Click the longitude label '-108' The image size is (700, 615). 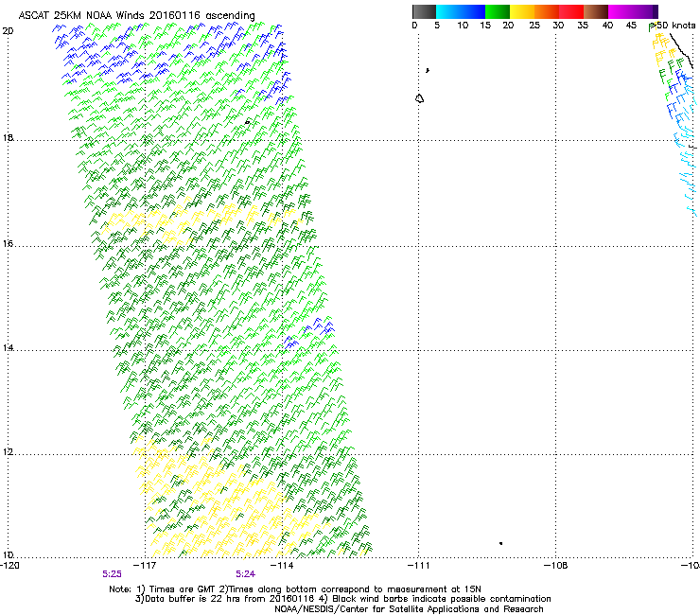point(556,565)
